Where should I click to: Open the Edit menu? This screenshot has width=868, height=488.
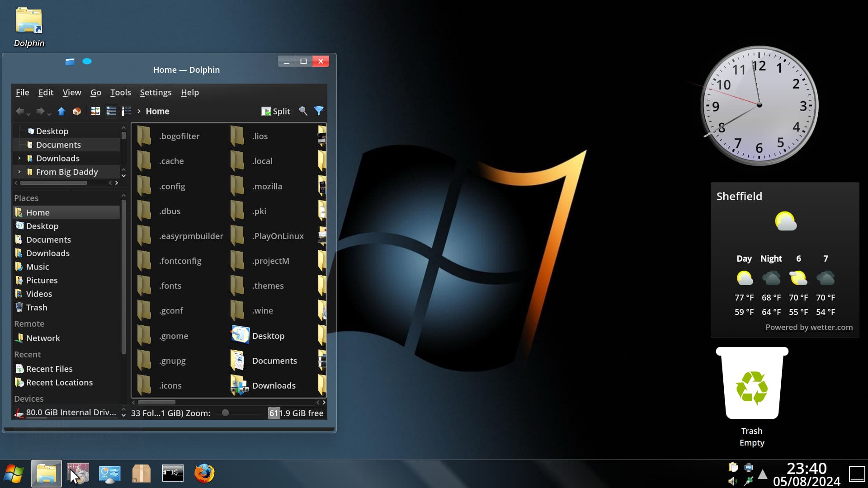point(46,93)
